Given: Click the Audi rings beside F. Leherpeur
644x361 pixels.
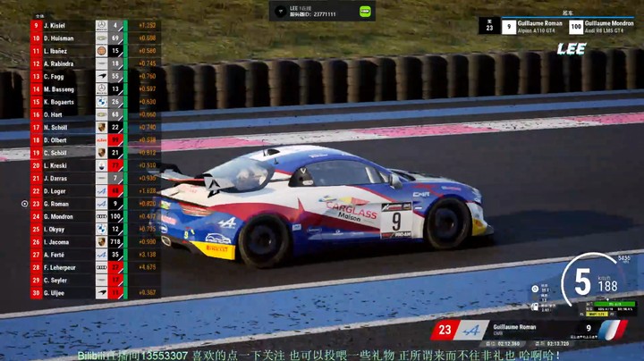Looking at the screenshot, I should pos(101,267).
